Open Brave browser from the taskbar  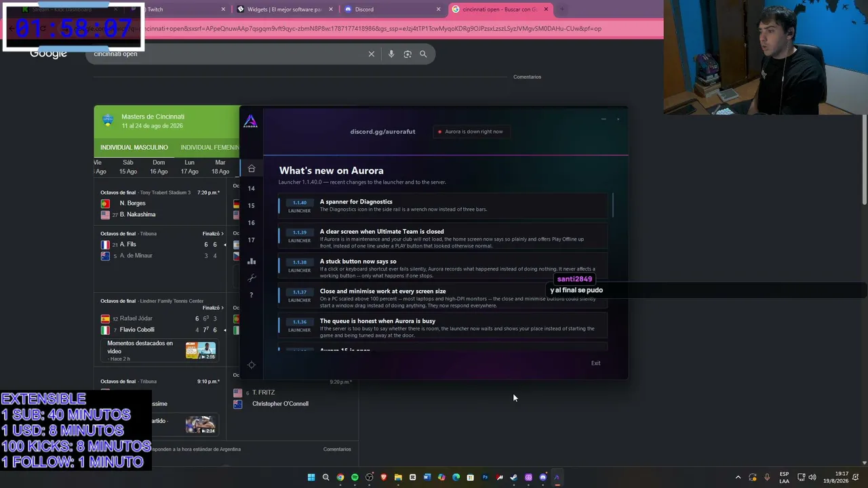pos(384,477)
